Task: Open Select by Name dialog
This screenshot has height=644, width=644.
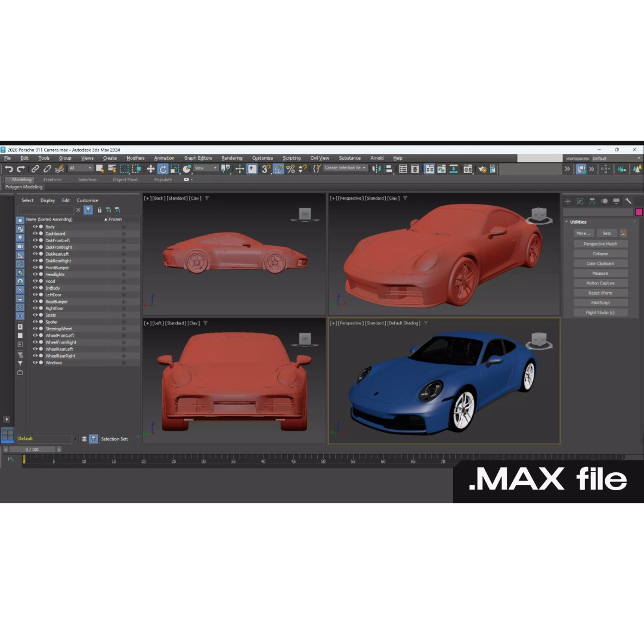Action: pos(112,169)
